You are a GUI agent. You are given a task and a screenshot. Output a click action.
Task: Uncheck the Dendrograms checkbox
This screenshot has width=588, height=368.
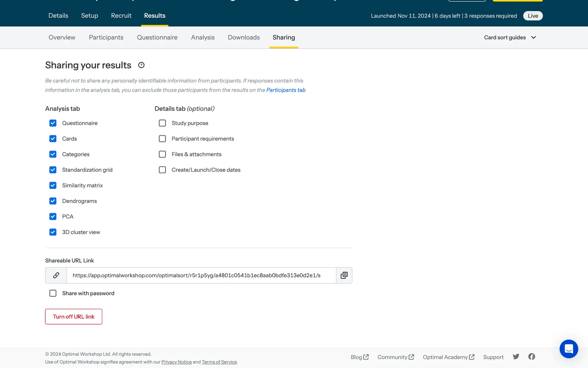click(53, 201)
